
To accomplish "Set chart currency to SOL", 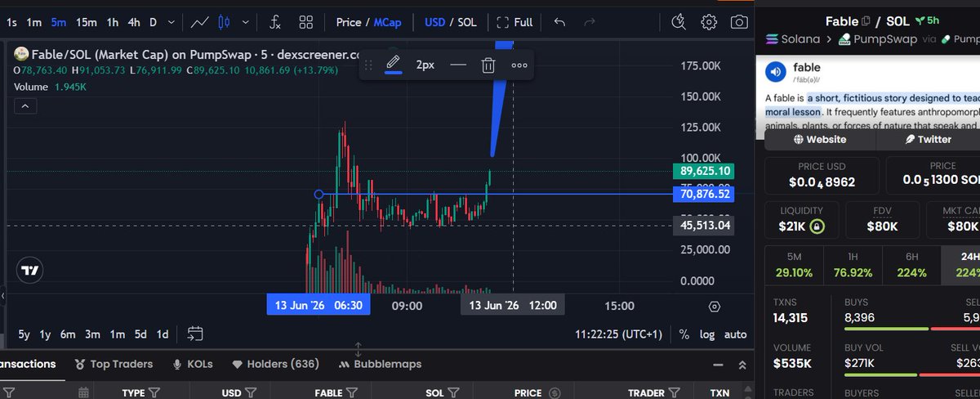I will coord(466,22).
